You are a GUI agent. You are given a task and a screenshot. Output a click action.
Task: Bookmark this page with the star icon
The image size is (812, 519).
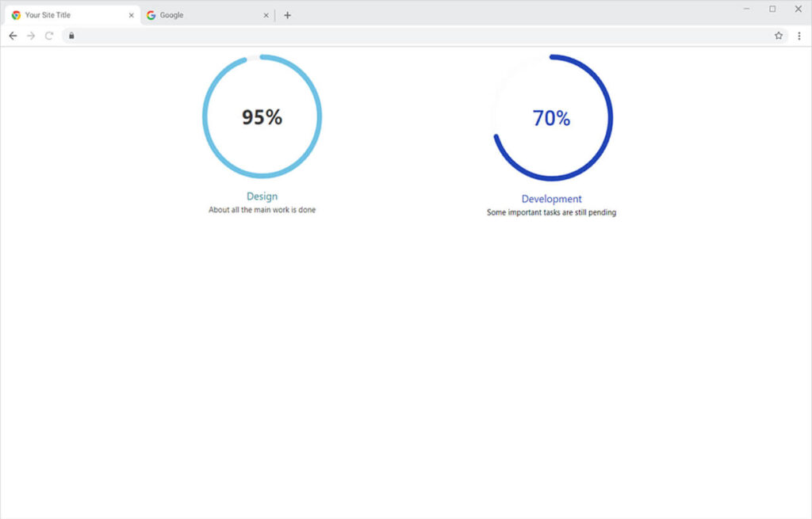click(x=779, y=36)
